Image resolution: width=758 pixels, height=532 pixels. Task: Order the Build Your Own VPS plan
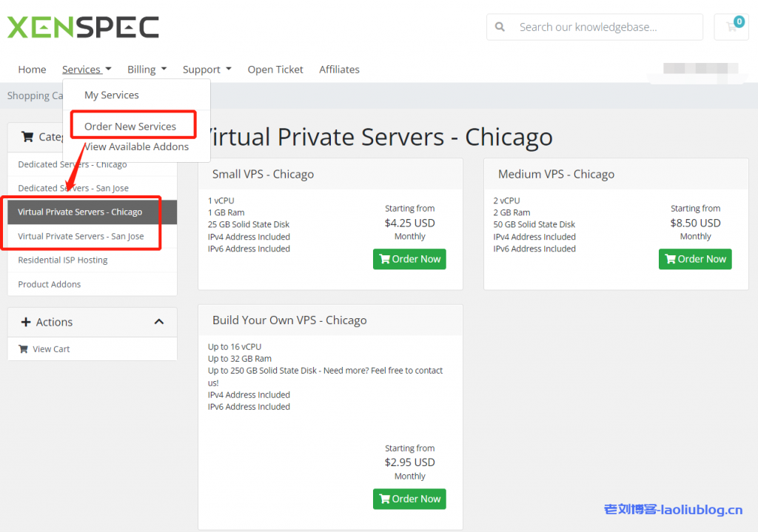[409, 499]
